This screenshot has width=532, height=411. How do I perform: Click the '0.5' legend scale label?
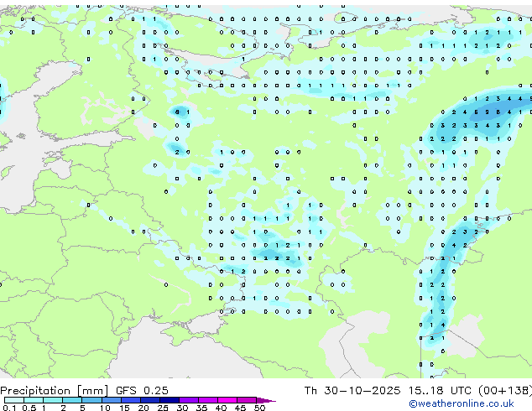(29, 408)
